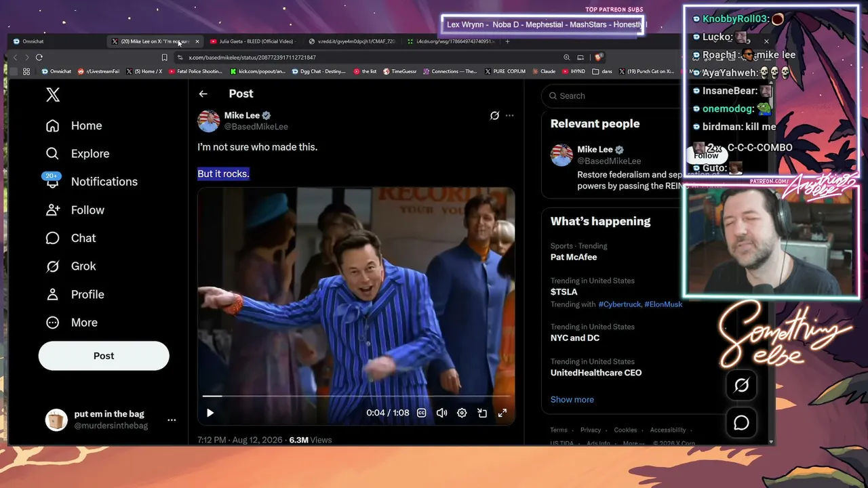Open the Cookies footer link
The height and width of the screenshot is (488, 868).
625,430
